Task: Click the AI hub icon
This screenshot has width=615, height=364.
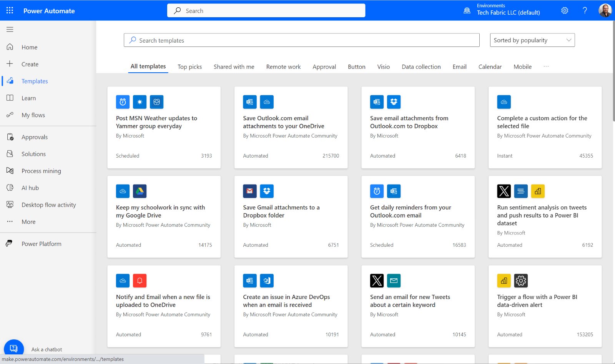Action: pos(10,188)
